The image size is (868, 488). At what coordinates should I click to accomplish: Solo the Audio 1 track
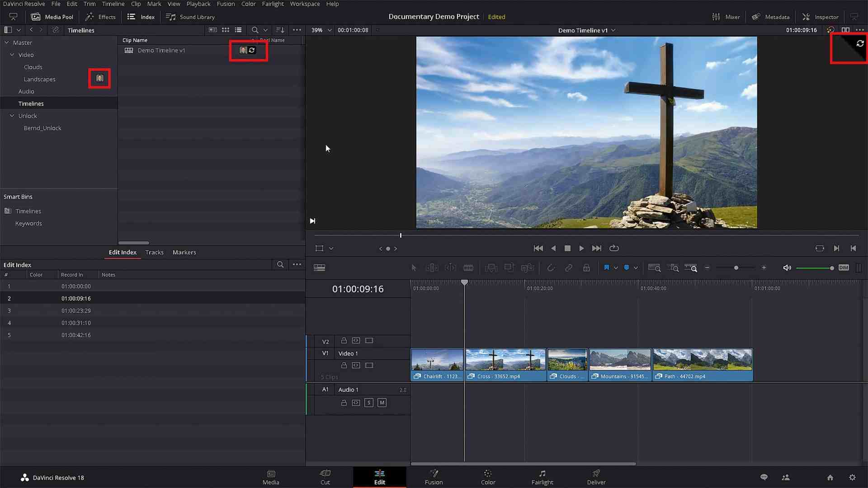pyautogui.click(x=369, y=403)
